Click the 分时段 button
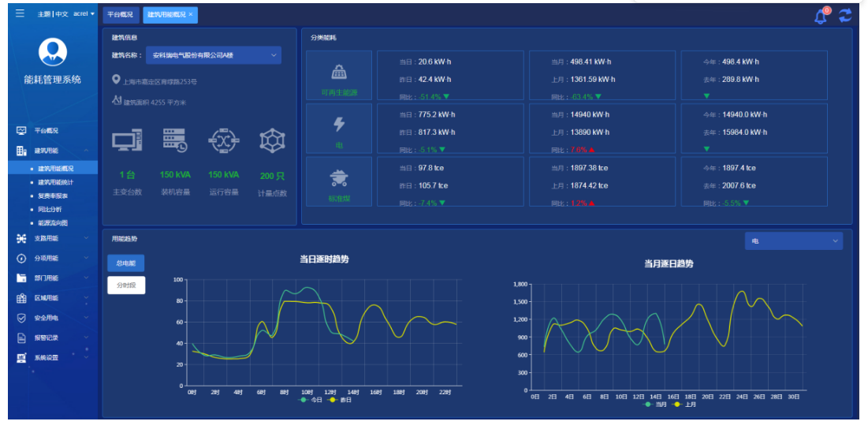The width and height of the screenshot is (868, 425). click(126, 285)
